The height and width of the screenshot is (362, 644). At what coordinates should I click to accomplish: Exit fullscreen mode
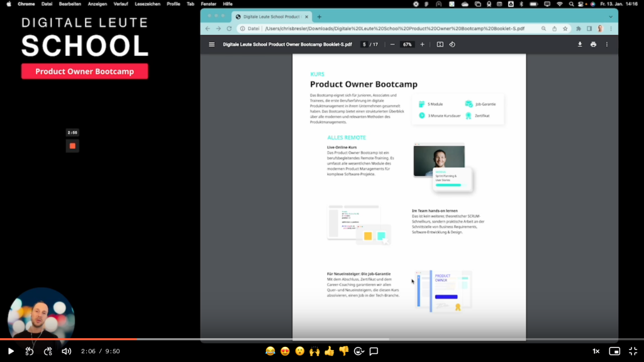point(633,351)
